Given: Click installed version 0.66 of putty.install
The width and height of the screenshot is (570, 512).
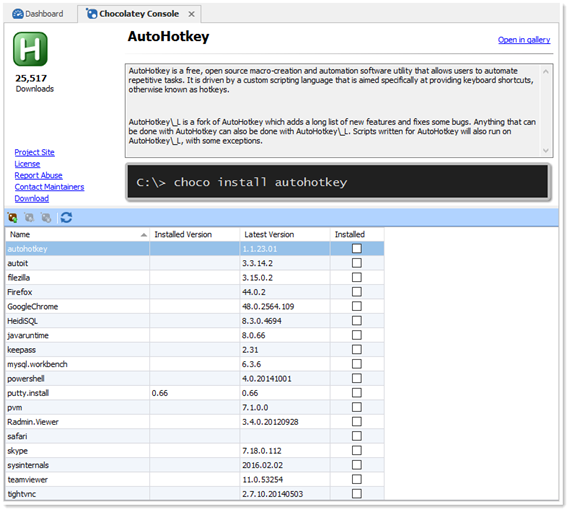Looking at the screenshot, I should pos(160,393).
